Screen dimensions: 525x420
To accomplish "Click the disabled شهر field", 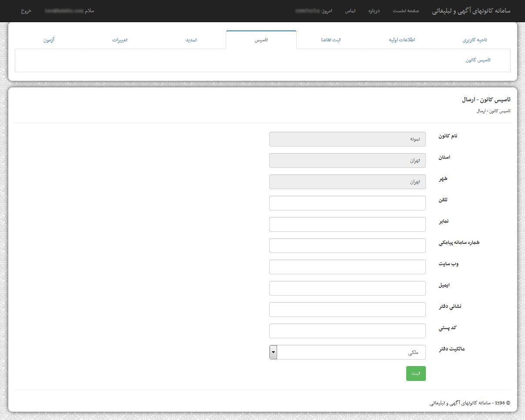I will point(348,182).
